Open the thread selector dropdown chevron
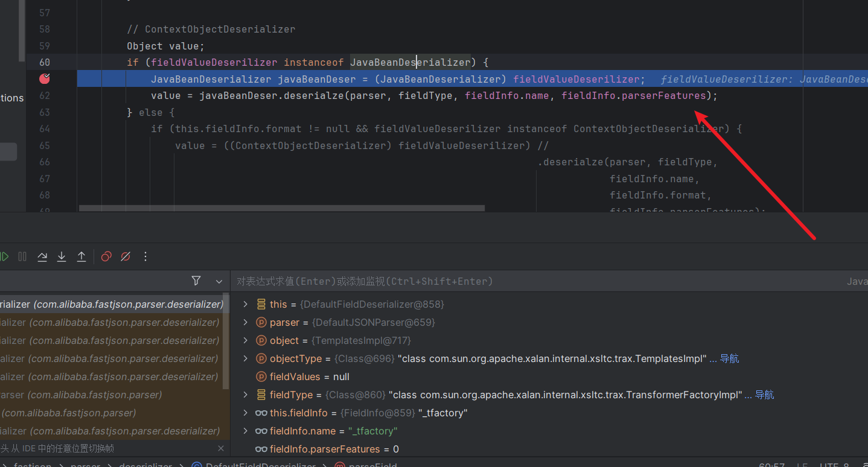This screenshot has width=868, height=467. tap(219, 281)
